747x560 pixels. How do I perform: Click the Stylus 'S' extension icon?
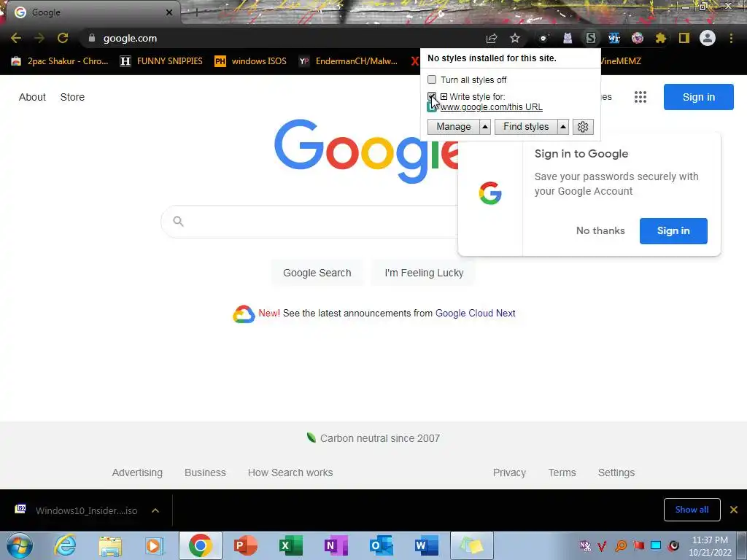pos(591,38)
